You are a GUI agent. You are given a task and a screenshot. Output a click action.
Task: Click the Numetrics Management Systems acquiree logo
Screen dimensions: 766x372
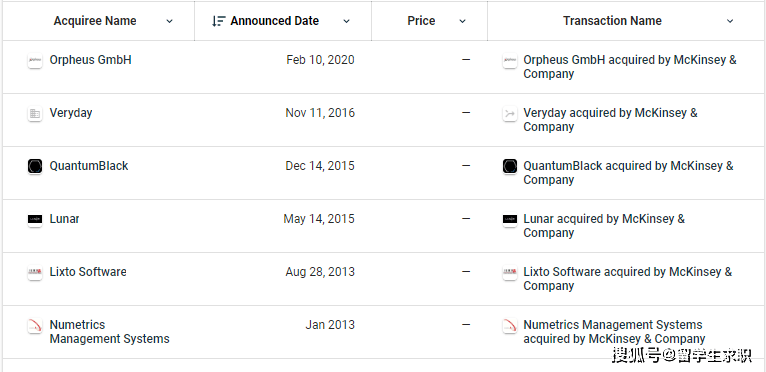(x=35, y=326)
